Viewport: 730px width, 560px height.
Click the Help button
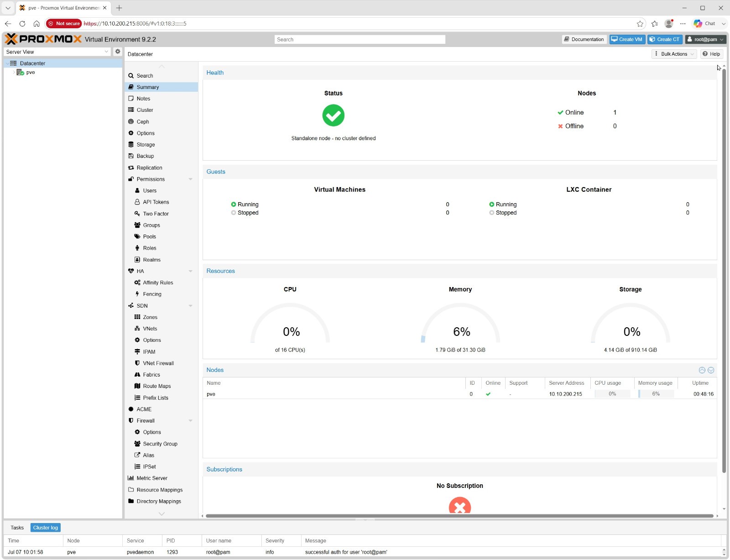click(711, 54)
